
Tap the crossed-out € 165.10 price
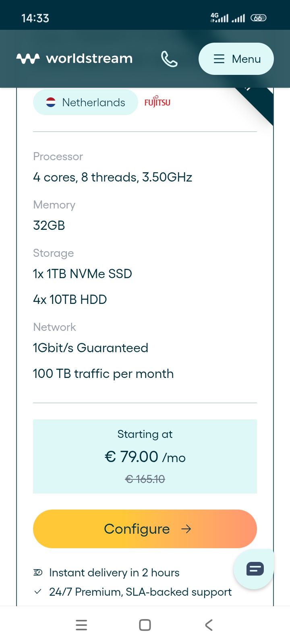click(x=145, y=479)
